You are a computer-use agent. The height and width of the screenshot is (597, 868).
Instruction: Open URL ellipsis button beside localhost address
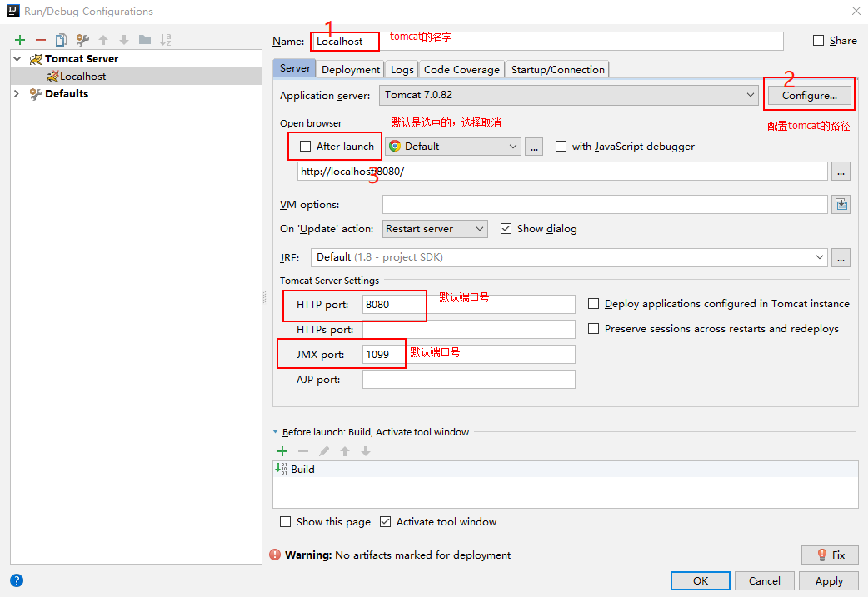(x=841, y=172)
